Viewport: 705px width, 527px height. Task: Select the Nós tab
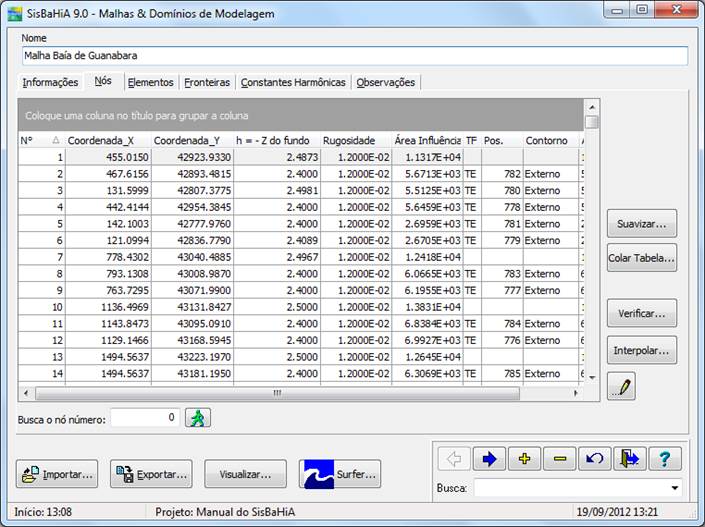(x=103, y=81)
